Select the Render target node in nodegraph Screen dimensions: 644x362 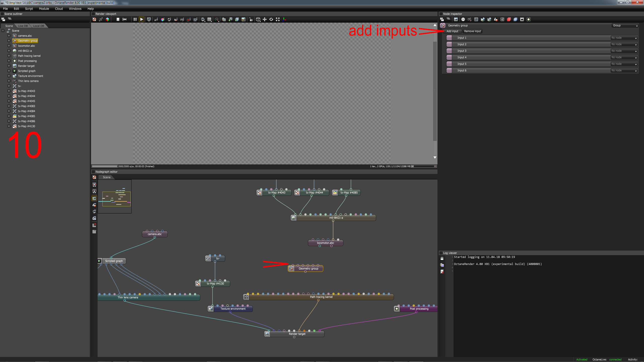click(x=297, y=334)
